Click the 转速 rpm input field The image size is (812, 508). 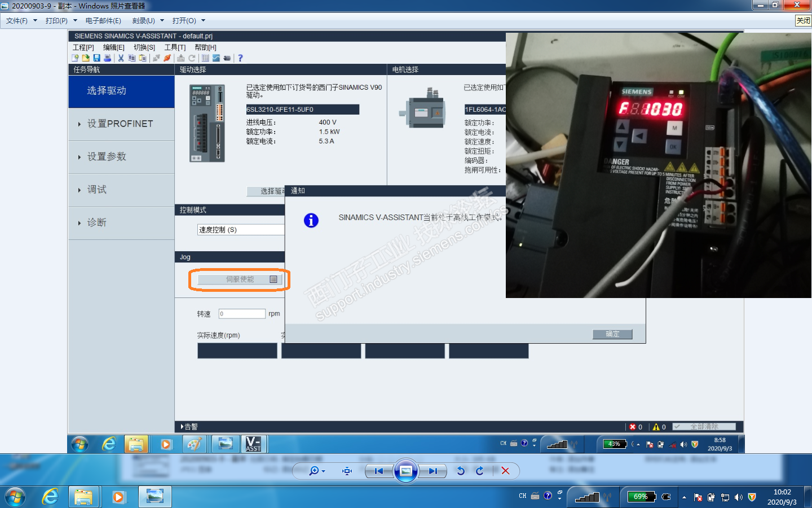coord(242,314)
